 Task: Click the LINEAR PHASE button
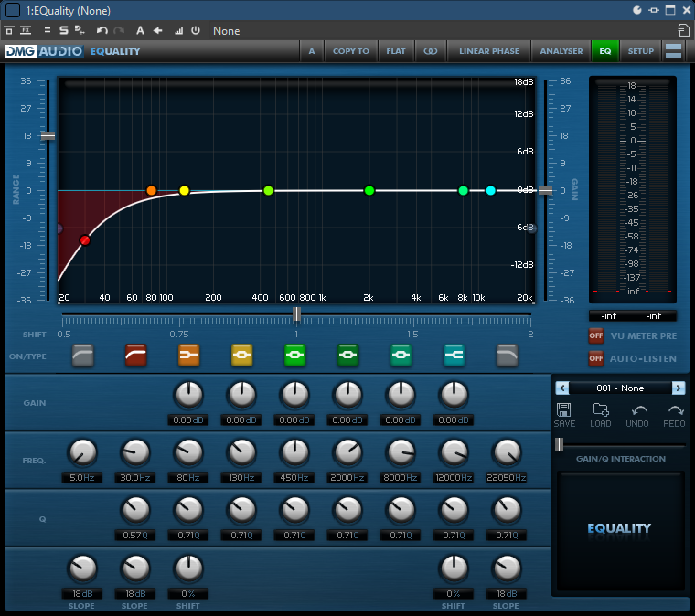[488, 51]
